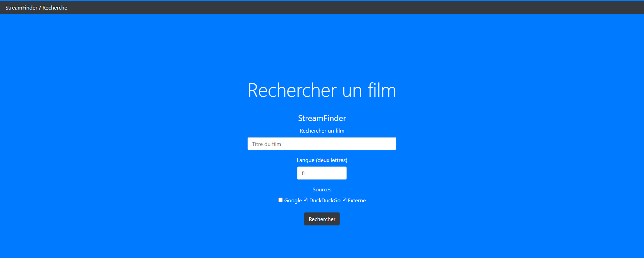The image size is (644, 258).
Task: Click the StreamFinder subtitle text
Action: 322,118
